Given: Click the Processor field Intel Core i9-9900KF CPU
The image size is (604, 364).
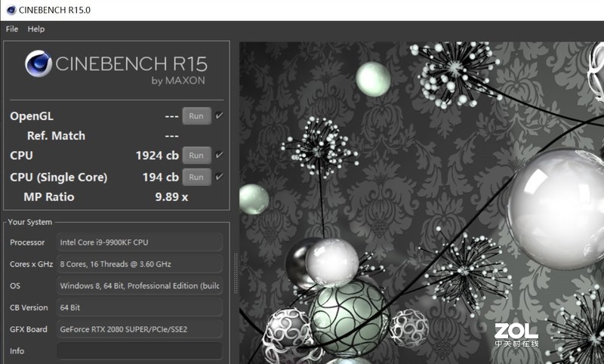Looking at the screenshot, I should [140, 242].
